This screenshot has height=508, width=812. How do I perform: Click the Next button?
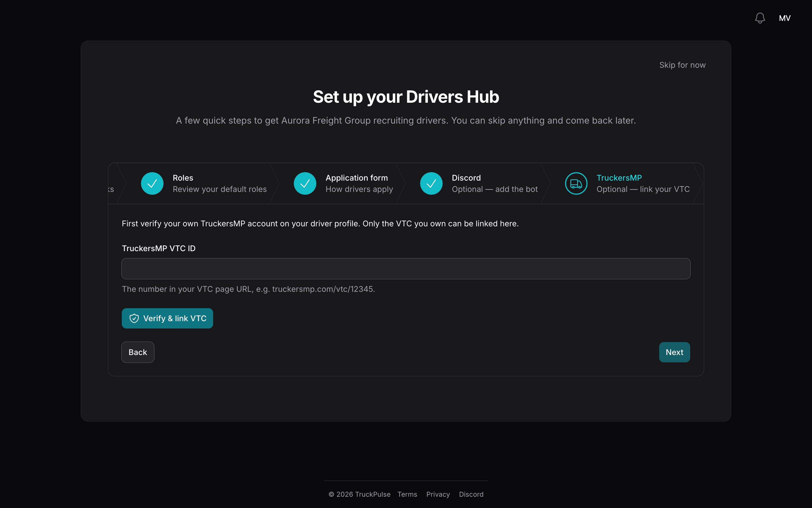click(x=674, y=352)
